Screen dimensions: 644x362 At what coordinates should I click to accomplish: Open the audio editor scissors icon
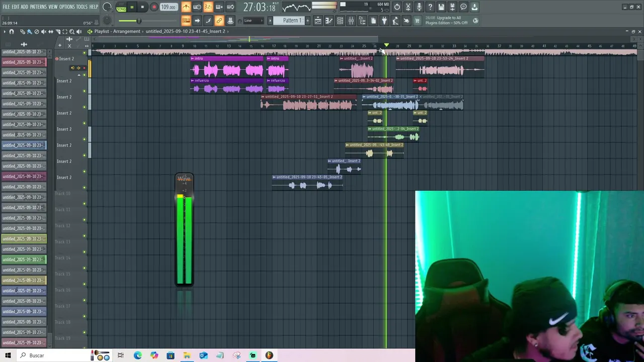[408, 7]
